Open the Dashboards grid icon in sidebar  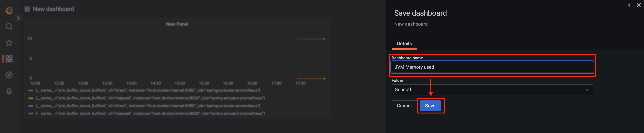pyautogui.click(x=9, y=59)
